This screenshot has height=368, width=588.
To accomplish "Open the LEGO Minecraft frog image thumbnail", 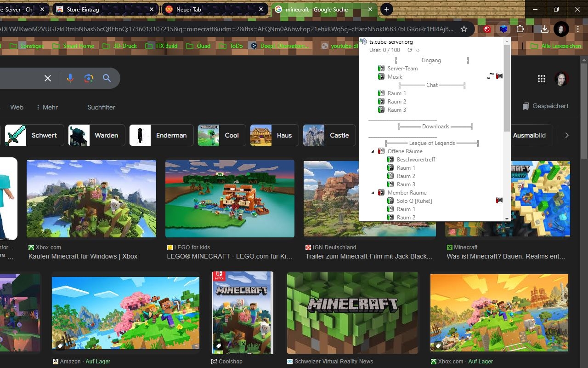I will 230,198.
